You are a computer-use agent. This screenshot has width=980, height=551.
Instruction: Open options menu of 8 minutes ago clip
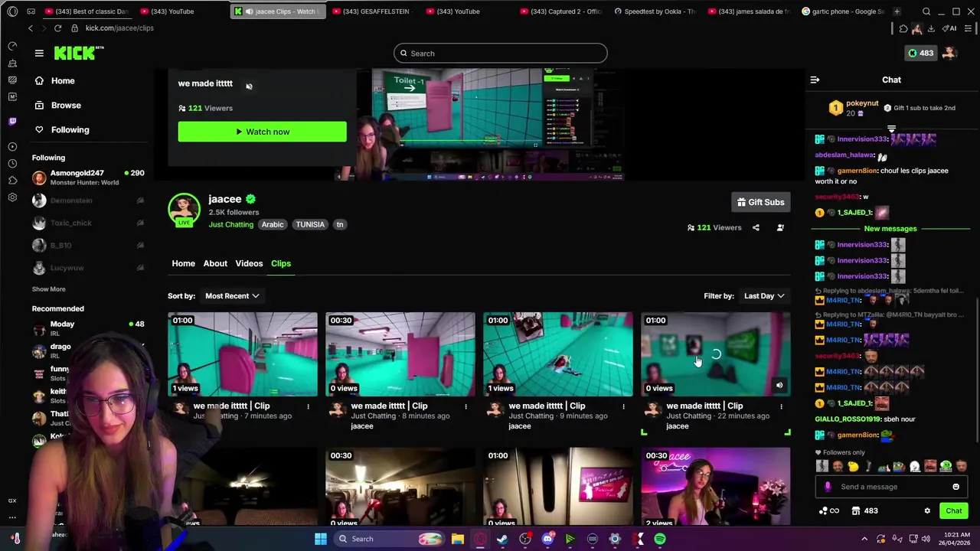(465, 406)
